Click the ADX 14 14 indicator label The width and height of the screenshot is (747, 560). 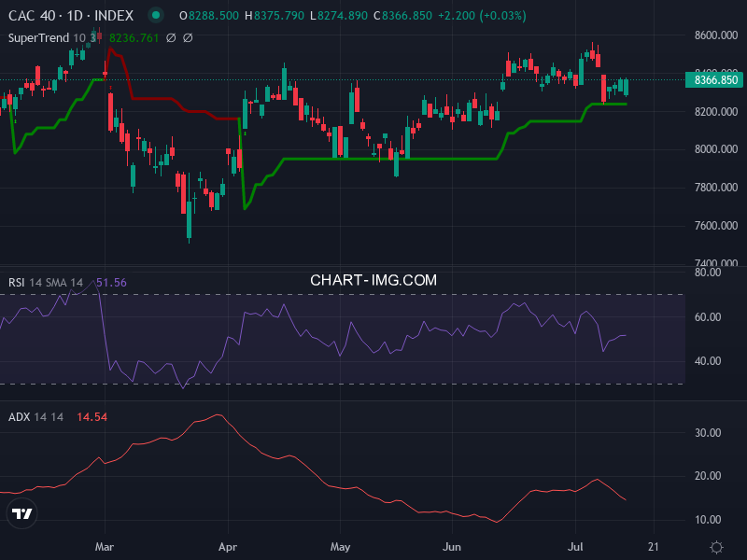[35, 416]
